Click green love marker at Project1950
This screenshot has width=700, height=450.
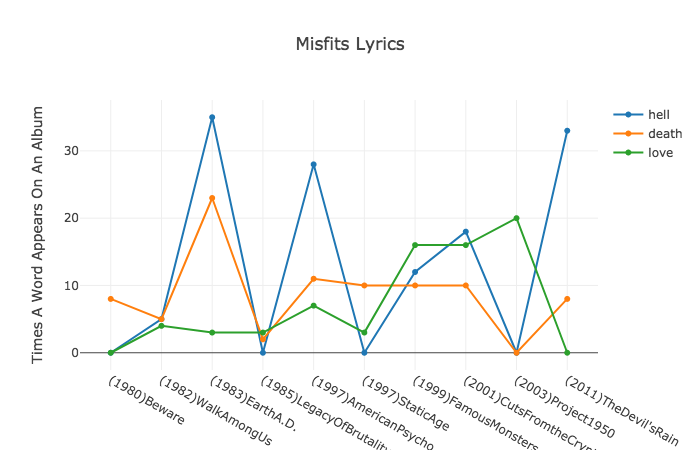pos(516,218)
